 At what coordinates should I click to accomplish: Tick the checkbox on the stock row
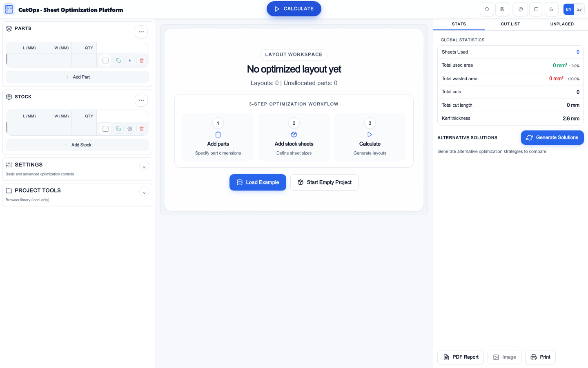[x=105, y=128]
